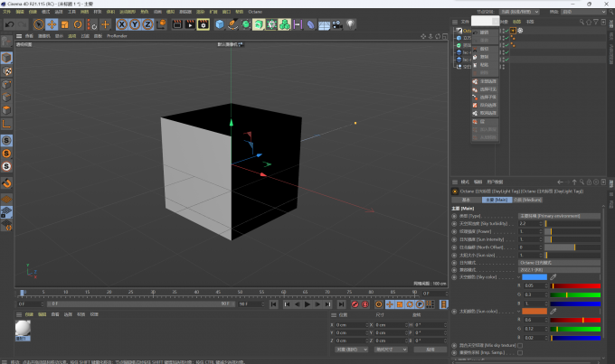This screenshot has width=615, height=364.
Task: Go to end of animation button
Action: (341, 304)
